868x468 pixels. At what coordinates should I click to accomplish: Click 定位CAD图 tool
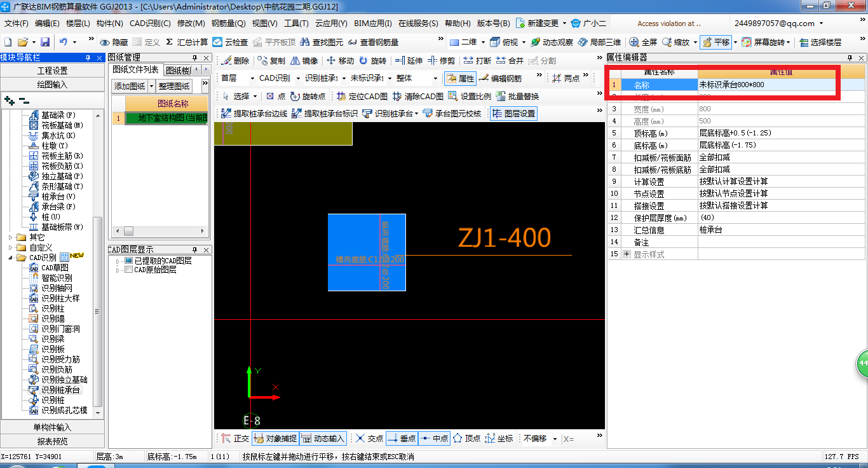coord(361,97)
